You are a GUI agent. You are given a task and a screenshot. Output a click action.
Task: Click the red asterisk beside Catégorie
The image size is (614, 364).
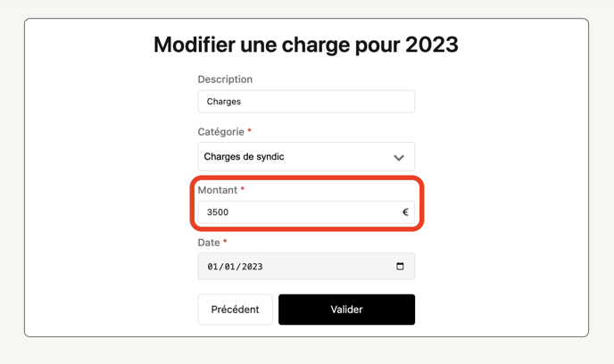(249, 131)
